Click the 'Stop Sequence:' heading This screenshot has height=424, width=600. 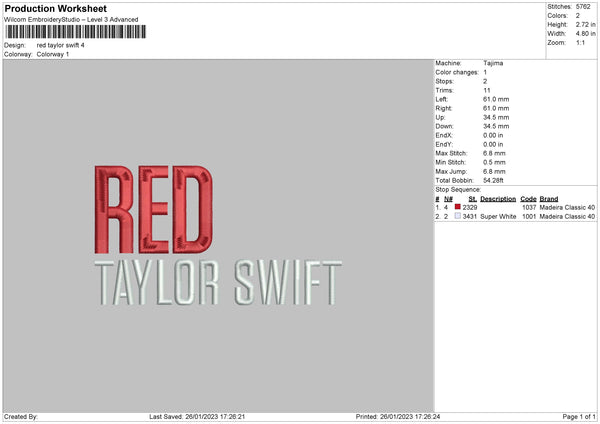tap(458, 190)
